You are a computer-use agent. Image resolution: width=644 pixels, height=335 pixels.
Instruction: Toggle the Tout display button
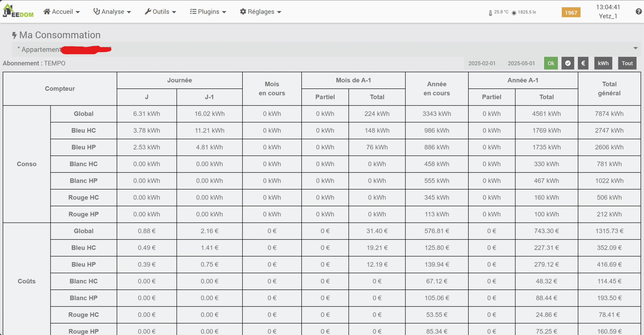627,63
